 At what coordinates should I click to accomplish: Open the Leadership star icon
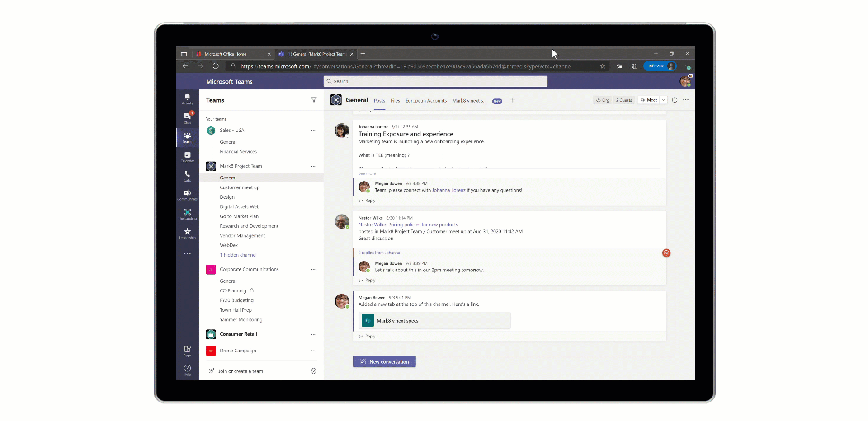click(x=187, y=234)
